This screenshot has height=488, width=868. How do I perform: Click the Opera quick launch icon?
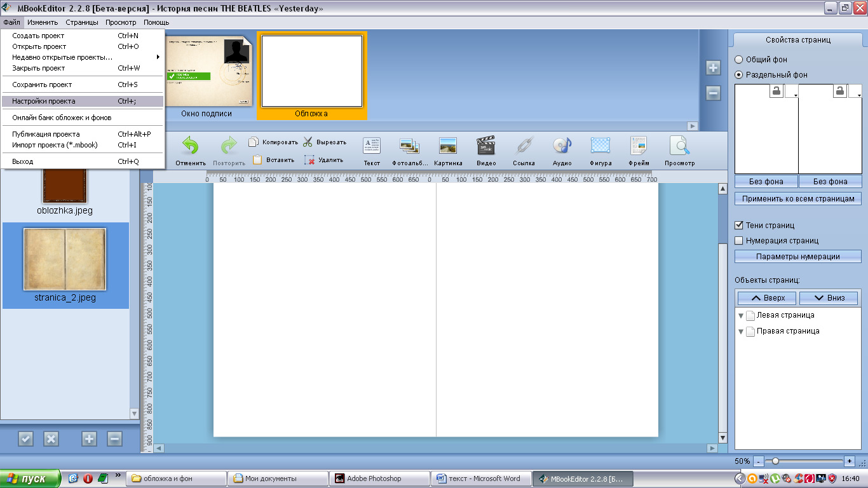point(88,478)
